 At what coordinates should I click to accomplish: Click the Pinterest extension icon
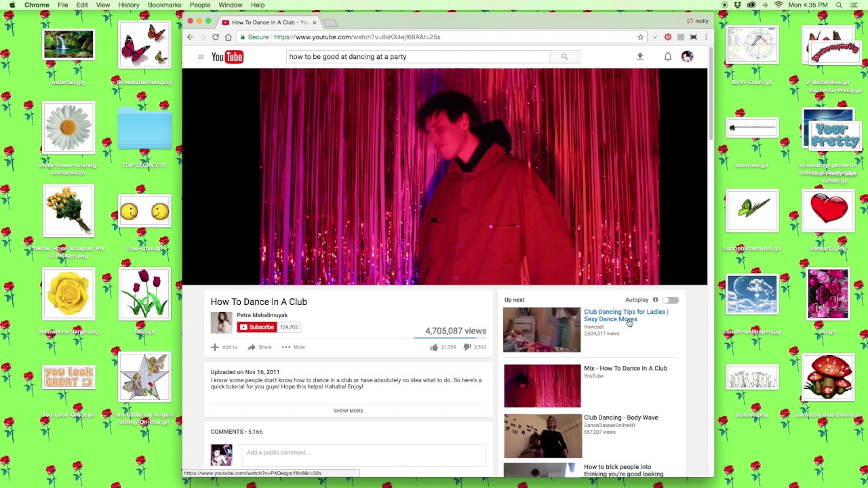668,37
